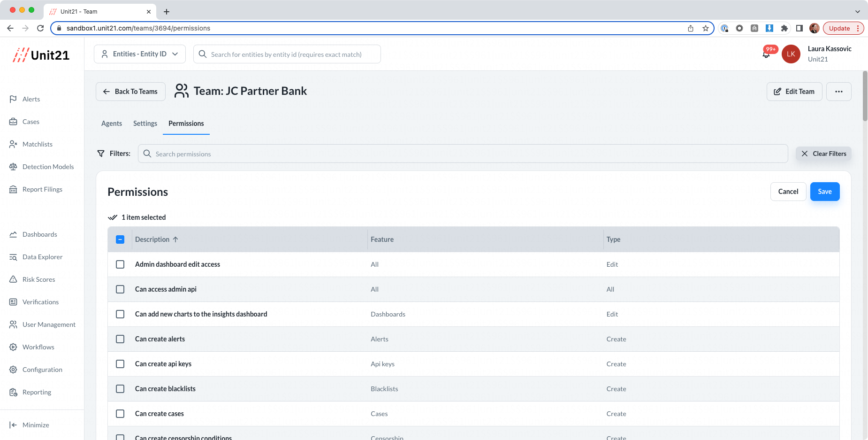This screenshot has width=868, height=440.
Task: Go back with browser back arrow
Action: pyautogui.click(x=10, y=28)
